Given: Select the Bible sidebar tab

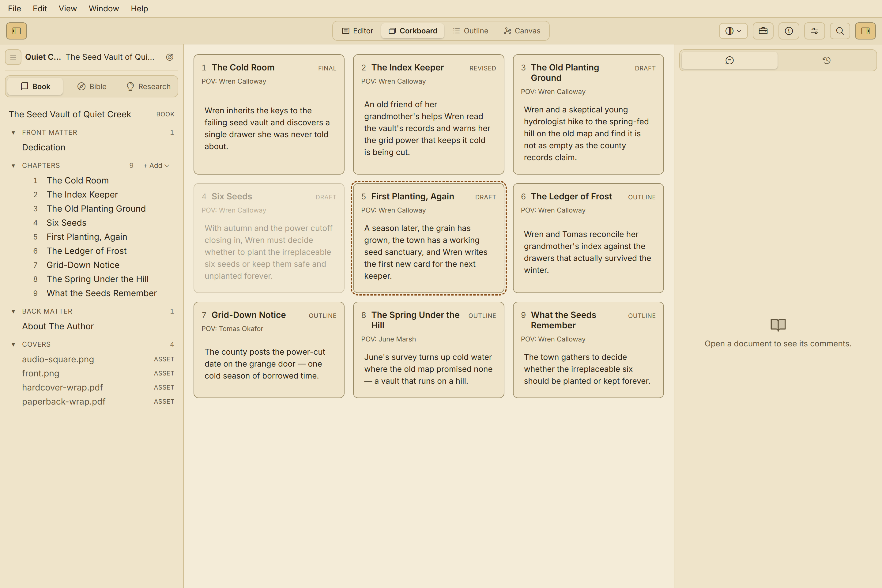Looking at the screenshot, I should [x=92, y=87].
